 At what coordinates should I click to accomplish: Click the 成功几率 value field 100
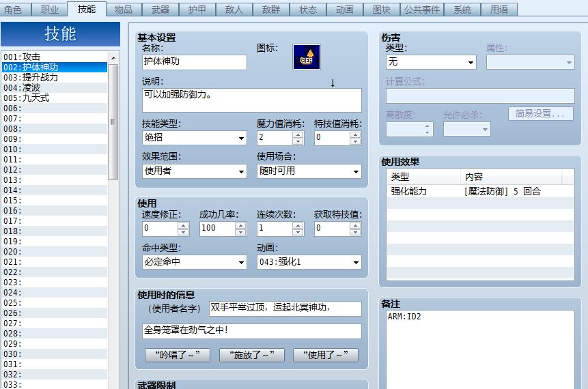[217, 228]
